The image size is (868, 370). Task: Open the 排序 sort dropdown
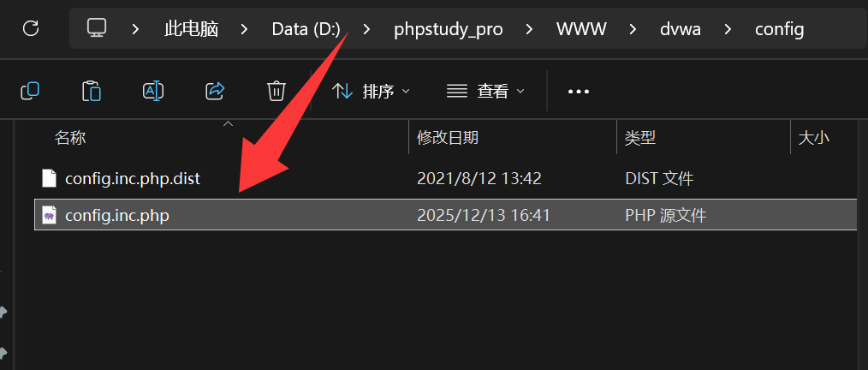(371, 91)
